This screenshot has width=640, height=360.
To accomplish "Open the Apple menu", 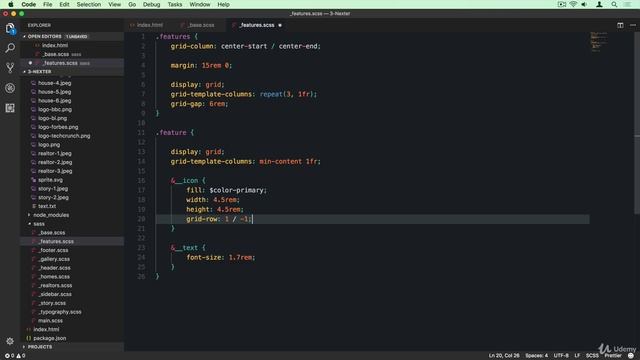I will [11, 4].
